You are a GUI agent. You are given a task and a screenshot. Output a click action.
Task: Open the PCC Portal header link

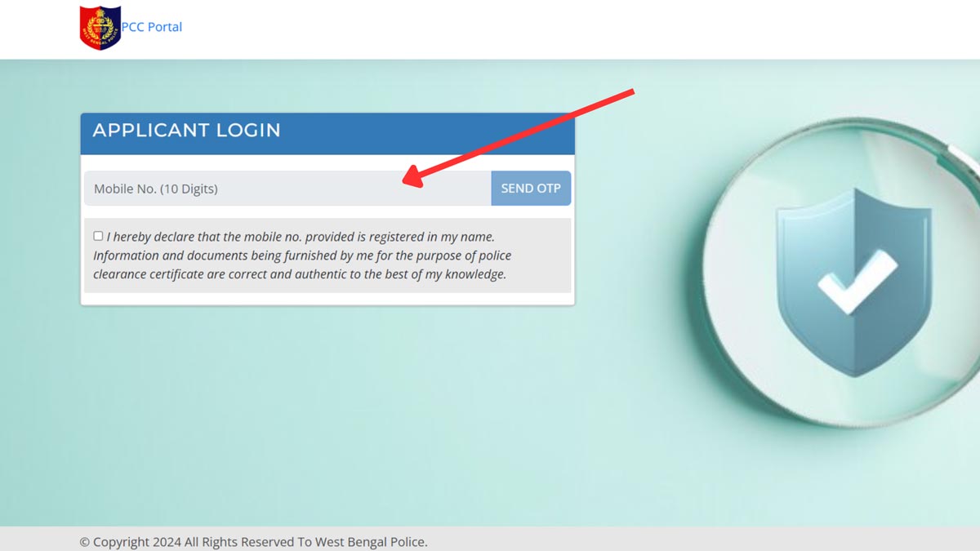click(152, 27)
